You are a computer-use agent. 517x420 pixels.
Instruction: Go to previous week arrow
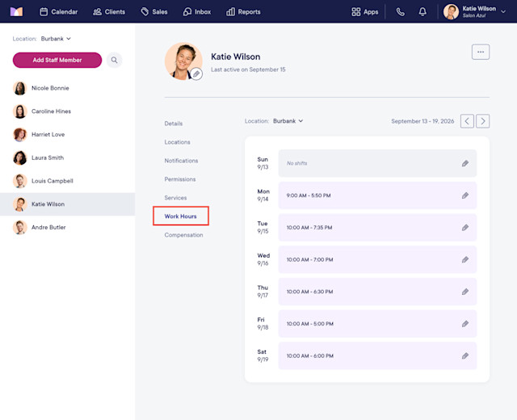(467, 121)
